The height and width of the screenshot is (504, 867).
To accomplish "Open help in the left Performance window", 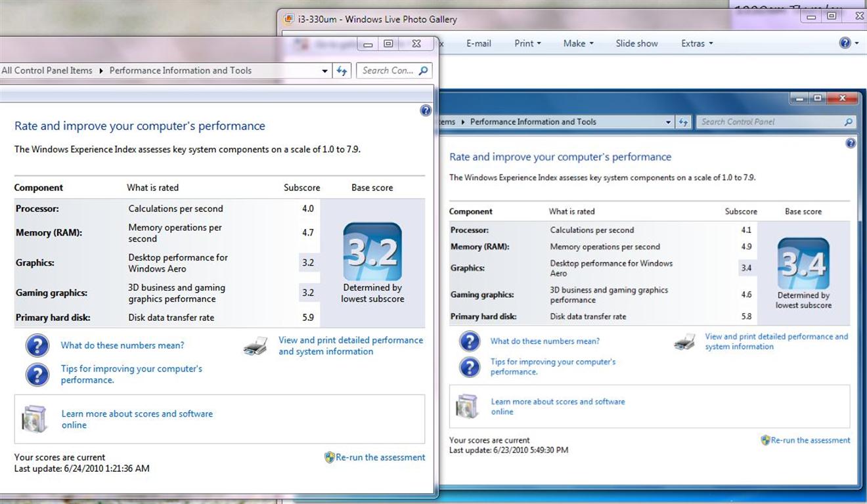I will click(426, 110).
